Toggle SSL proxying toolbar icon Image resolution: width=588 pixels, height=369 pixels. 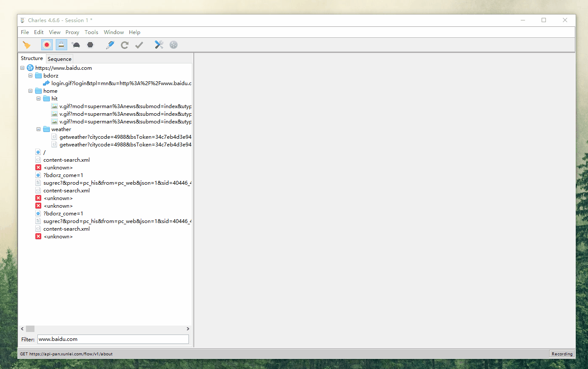point(61,45)
